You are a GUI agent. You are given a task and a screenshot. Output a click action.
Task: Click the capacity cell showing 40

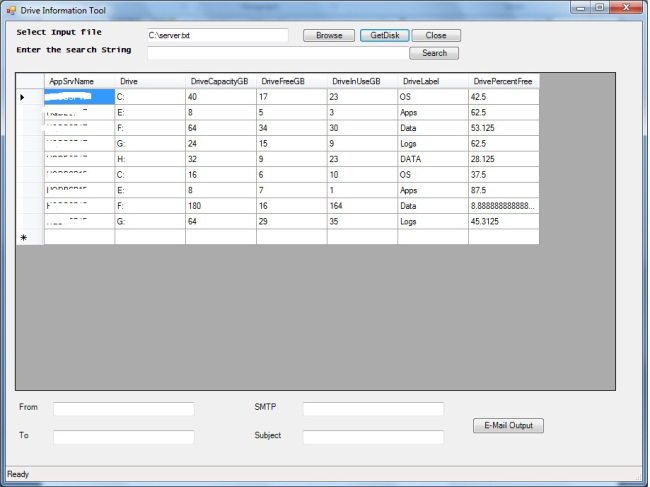221,97
